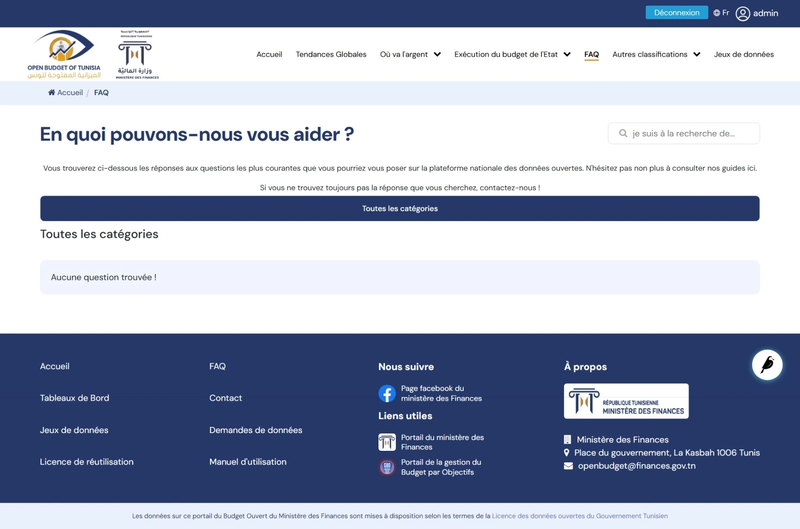800x529 pixels.
Task: Open the Licence de réutilisation footer link
Action: pyautogui.click(x=87, y=462)
